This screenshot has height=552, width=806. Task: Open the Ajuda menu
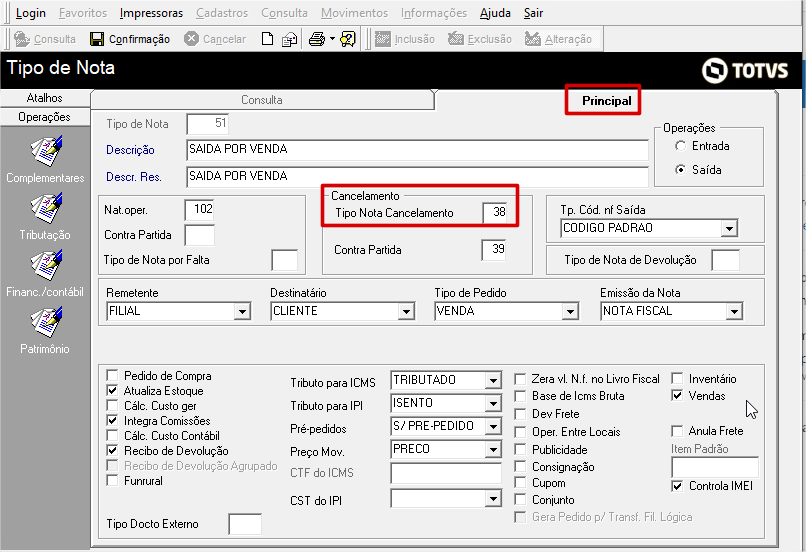[x=495, y=13]
